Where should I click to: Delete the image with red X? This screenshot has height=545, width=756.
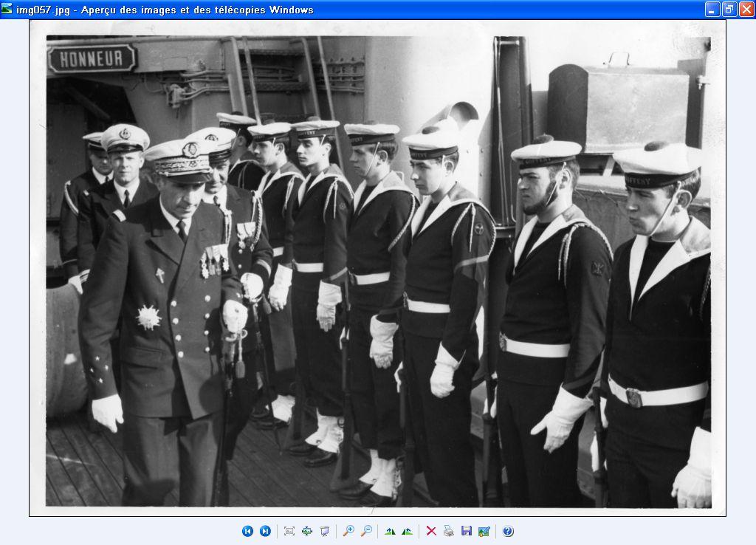(x=431, y=531)
